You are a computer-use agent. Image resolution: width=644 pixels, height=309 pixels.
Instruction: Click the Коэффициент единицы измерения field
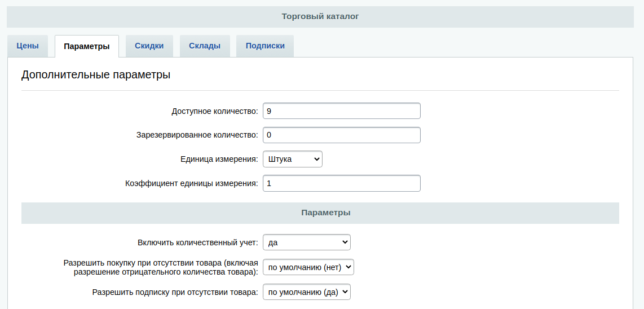coord(341,183)
